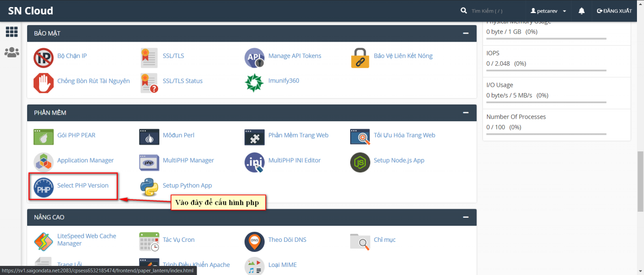Open the Imunify360 icon

tap(255, 83)
